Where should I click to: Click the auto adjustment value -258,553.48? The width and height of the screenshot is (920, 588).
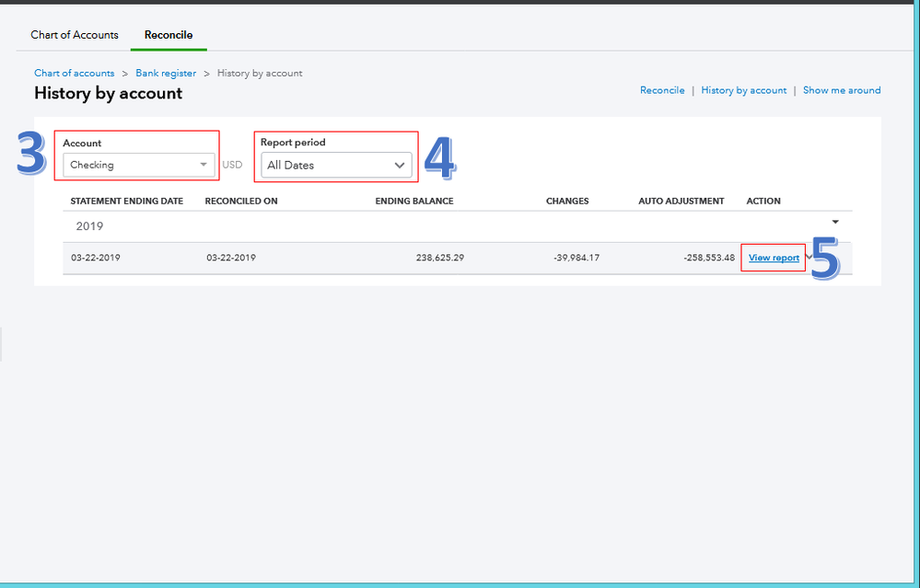709,258
